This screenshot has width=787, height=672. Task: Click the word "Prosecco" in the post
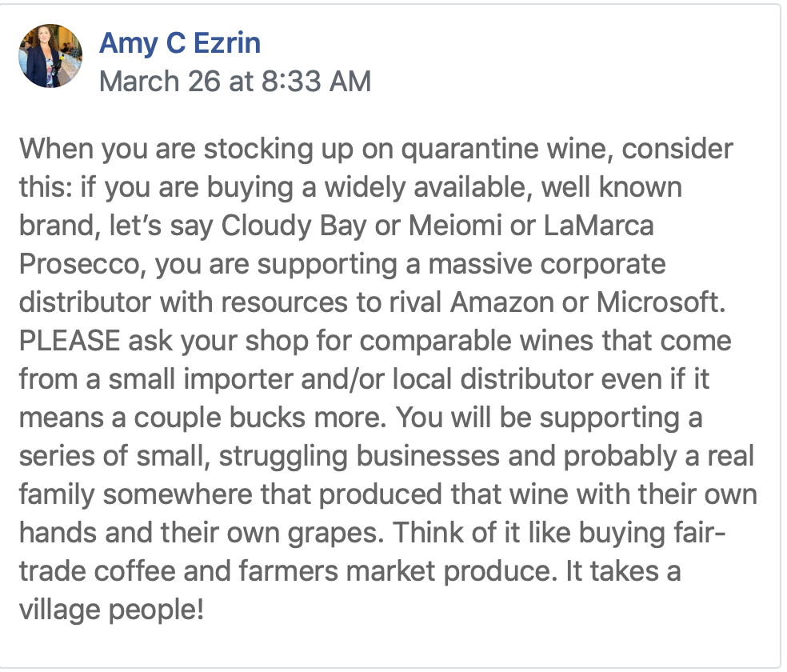(79, 264)
